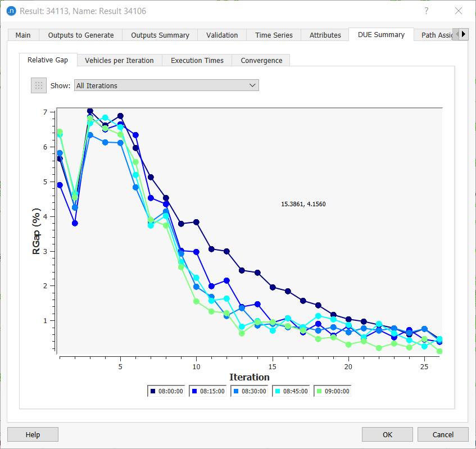Switch to the Time Series tab
Viewport: 476px width, 449px height.
274,35
